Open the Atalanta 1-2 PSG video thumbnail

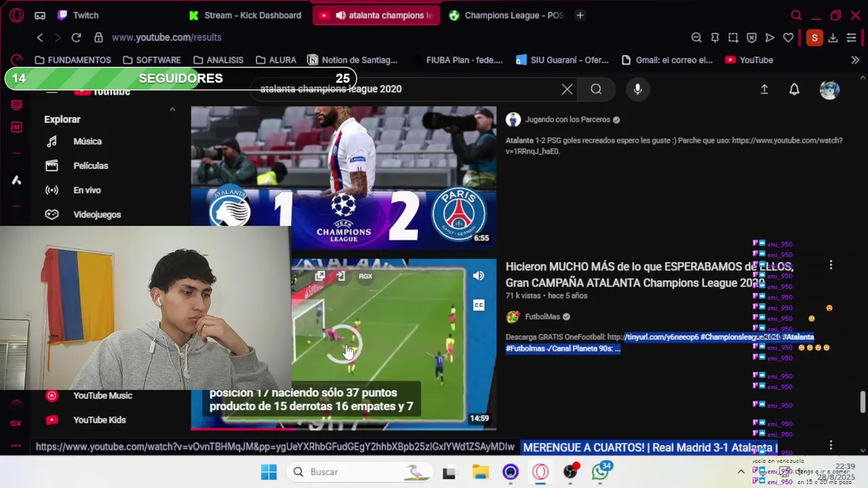344,177
